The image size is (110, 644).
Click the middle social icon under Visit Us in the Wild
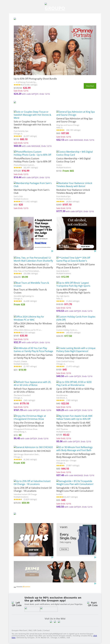coord(55,622)
